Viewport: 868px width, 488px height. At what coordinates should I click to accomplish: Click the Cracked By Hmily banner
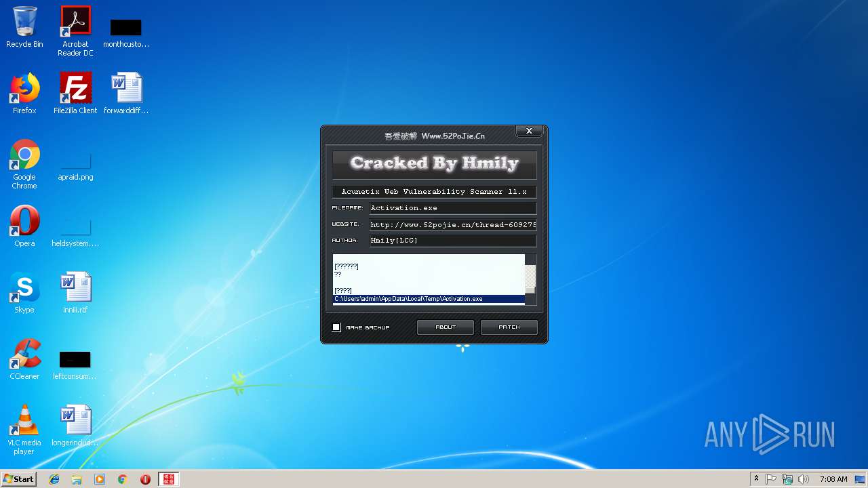(x=434, y=163)
